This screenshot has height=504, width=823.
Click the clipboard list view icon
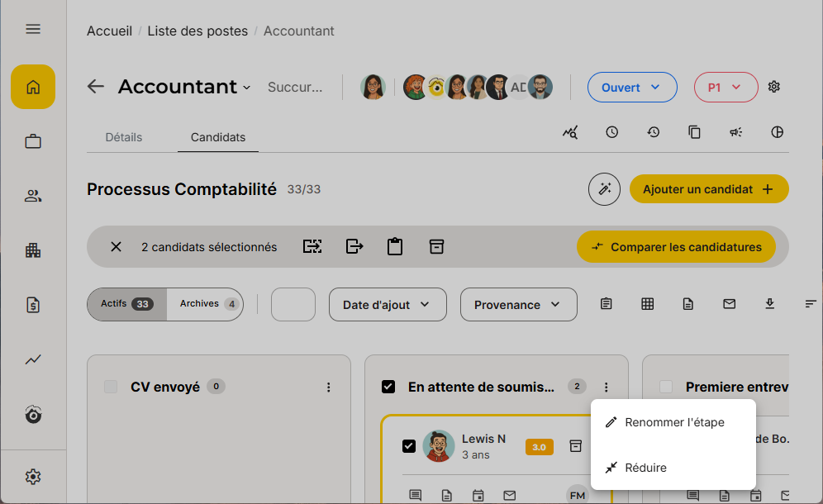coord(607,304)
